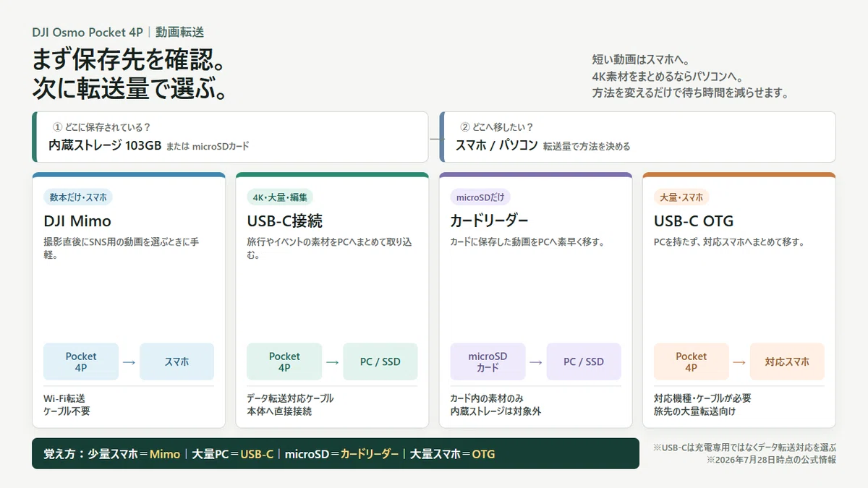Click the "PC / SSD" box in カードリーダー card
868x488 pixels.
[x=584, y=361]
